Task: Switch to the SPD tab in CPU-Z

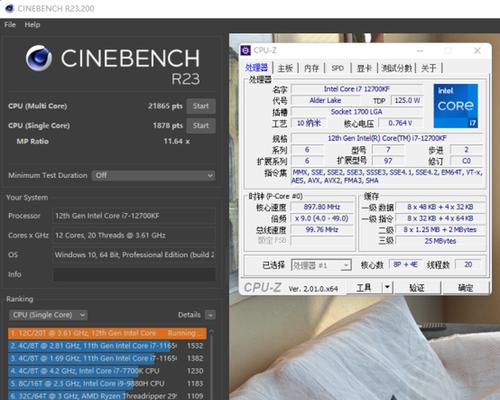Action: click(337, 68)
